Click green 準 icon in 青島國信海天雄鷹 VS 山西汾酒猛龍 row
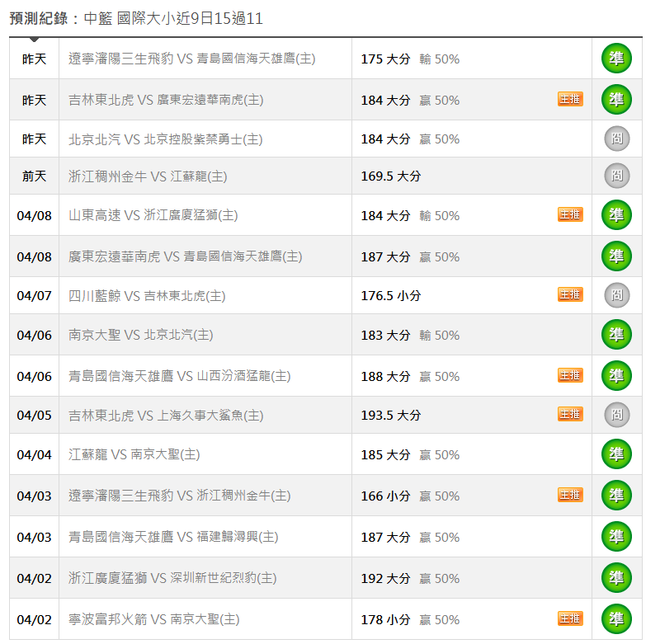646x644 pixels. point(616,375)
